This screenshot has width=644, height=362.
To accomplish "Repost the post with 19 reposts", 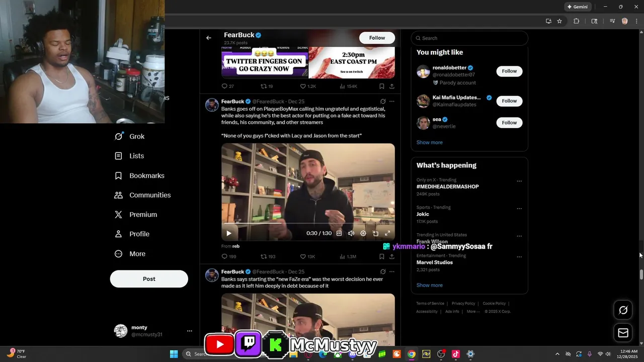I will pos(267,86).
